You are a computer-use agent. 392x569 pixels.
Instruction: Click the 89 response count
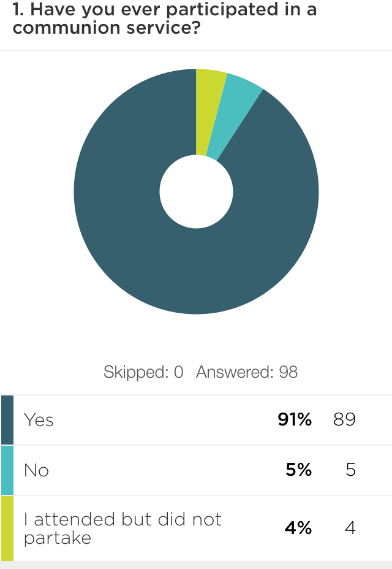coord(344,420)
